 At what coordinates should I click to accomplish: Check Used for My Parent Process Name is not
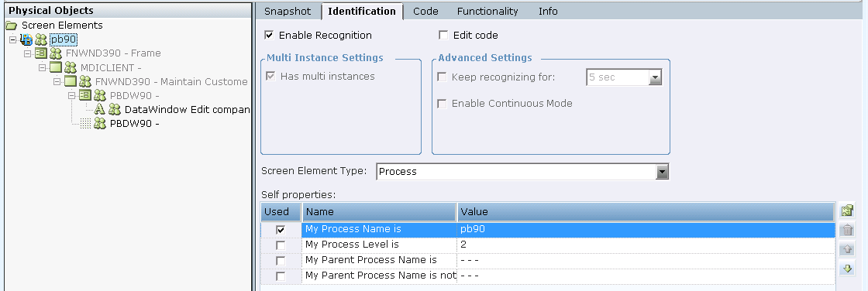[281, 276]
